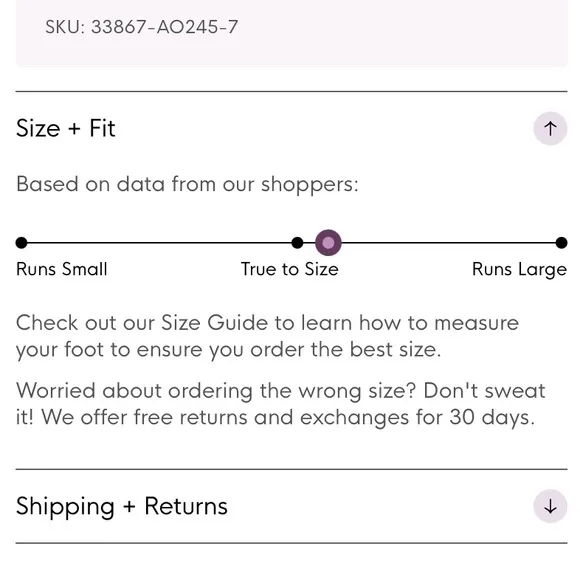Select the True to Size label
580x580 pixels.
tap(290, 269)
